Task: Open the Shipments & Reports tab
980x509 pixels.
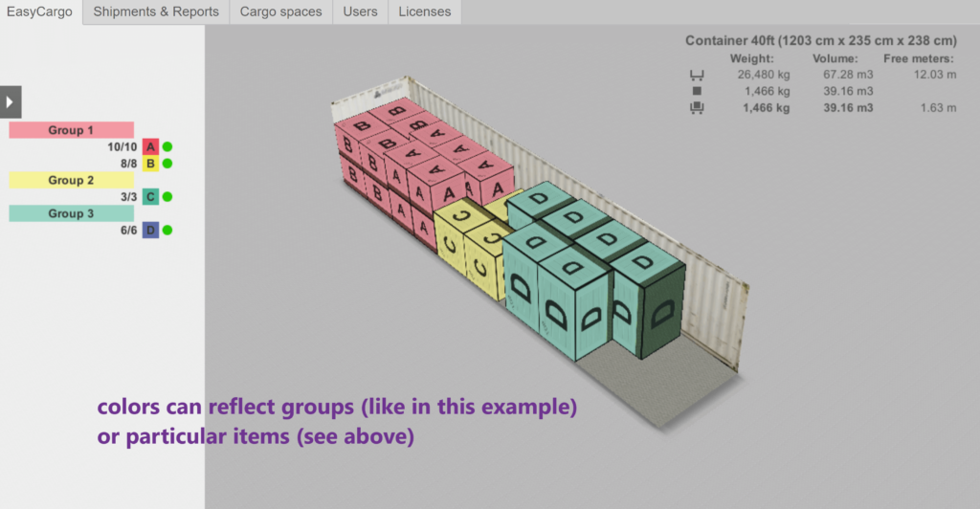Action: [x=156, y=12]
